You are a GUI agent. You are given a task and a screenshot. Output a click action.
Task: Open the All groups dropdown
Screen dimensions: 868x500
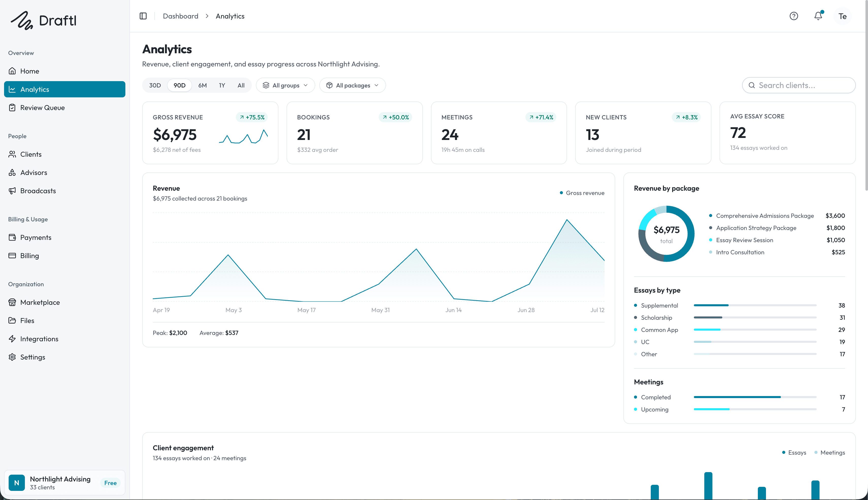pyautogui.click(x=285, y=85)
